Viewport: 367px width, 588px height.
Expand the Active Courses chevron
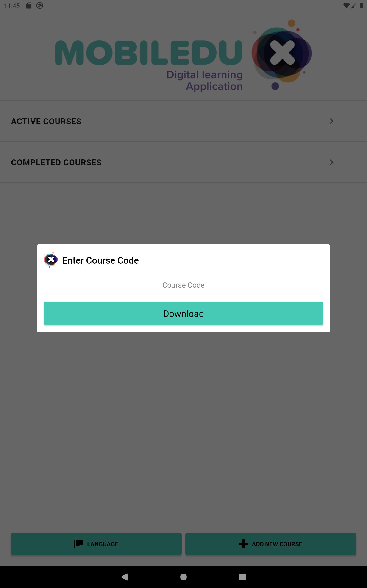[331, 121]
